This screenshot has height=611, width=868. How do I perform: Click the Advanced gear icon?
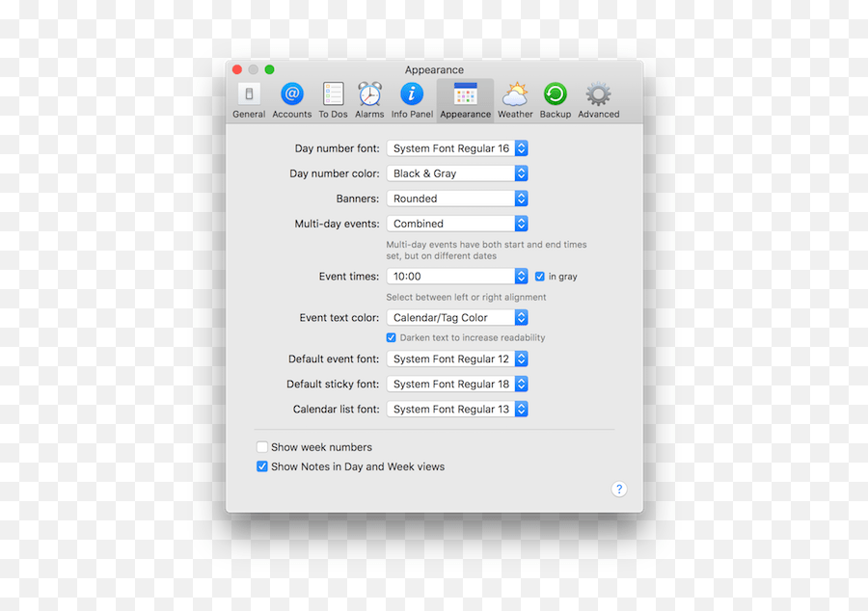point(598,99)
